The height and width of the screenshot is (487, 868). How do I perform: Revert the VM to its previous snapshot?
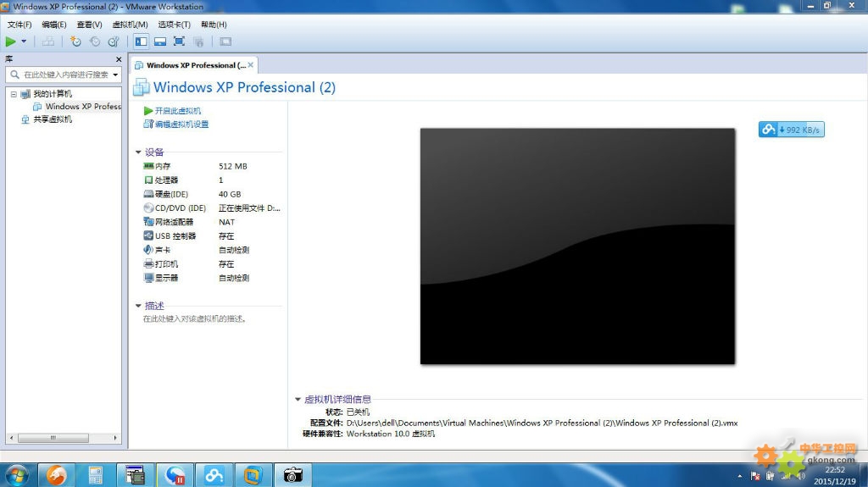point(95,42)
